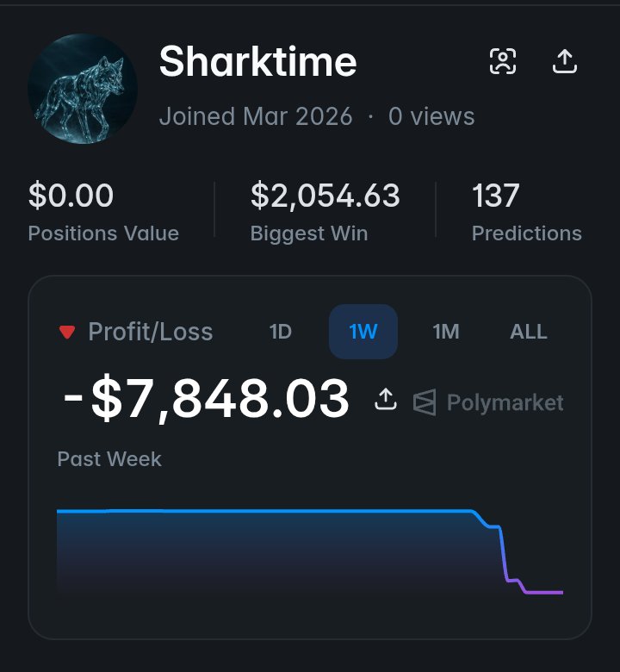Image resolution: width=620 pixels, height=672 pixels.
Task: Open the profile scan icon beside Sharktime
Action: tap(503, 61)
